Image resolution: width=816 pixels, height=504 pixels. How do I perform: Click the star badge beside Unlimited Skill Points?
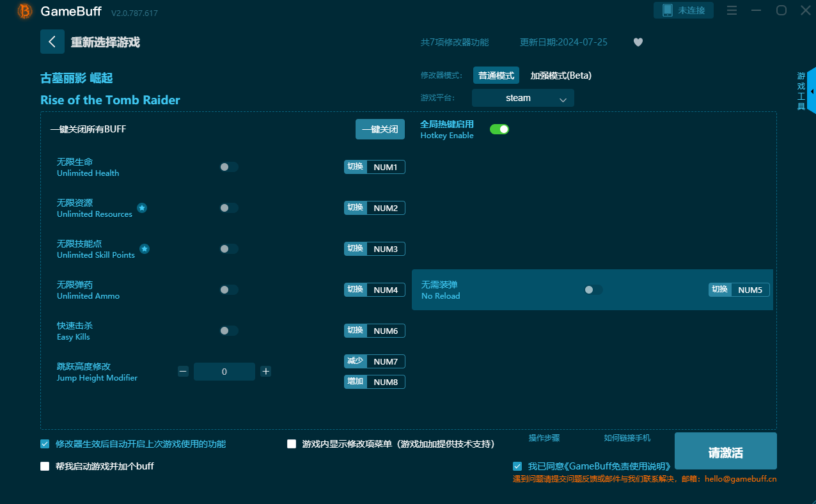coord(145,249)
